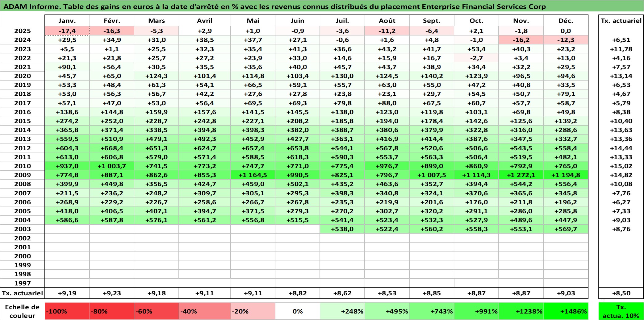Click the +79,1 cell for Déc. 2018
Image resolution: width=644 pixels, height=320 pixels.
566,94
